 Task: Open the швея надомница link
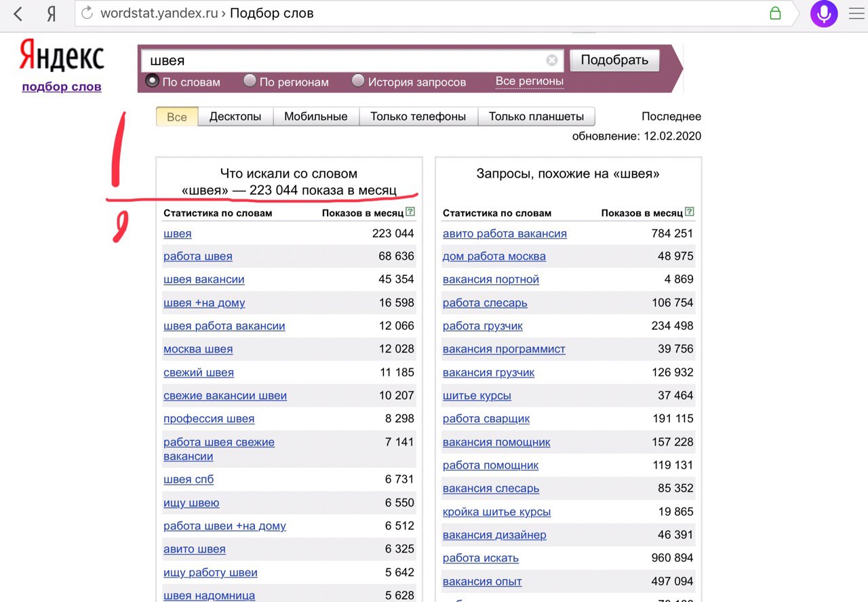210,596
